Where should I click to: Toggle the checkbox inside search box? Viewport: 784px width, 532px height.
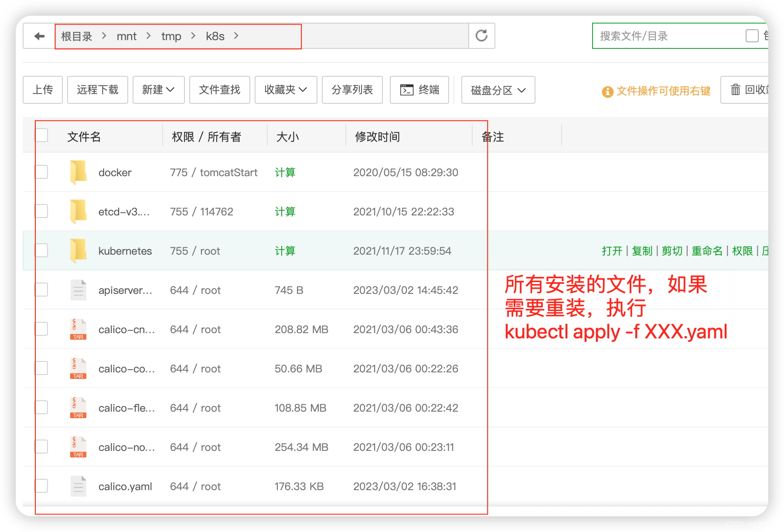(752, 36)
